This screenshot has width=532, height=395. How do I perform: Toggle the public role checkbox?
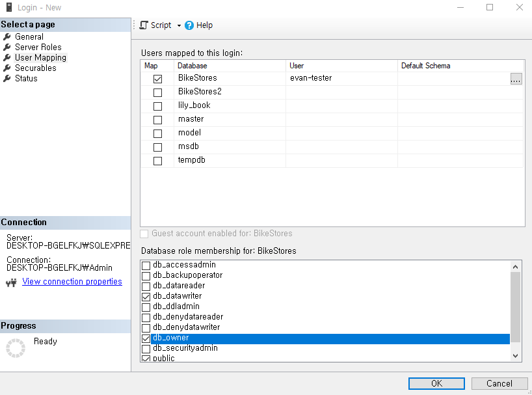click(x=146, y=359)
